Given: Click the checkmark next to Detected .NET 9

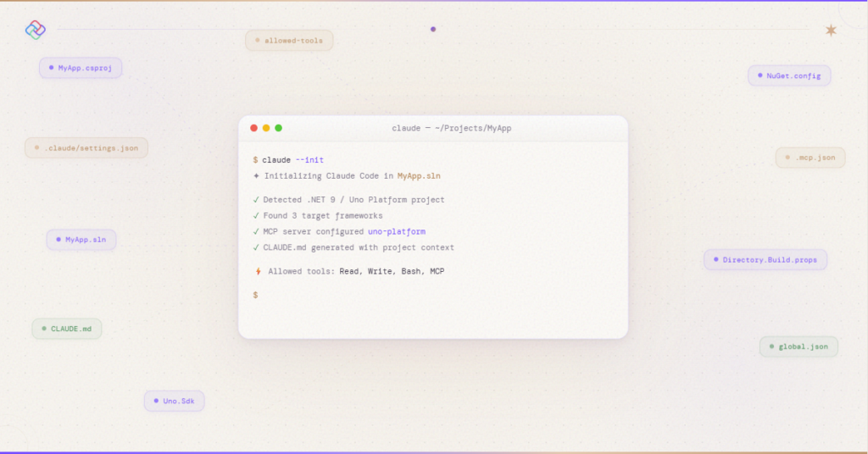Looking at the screenshot, I should click(x=256, y=200).
